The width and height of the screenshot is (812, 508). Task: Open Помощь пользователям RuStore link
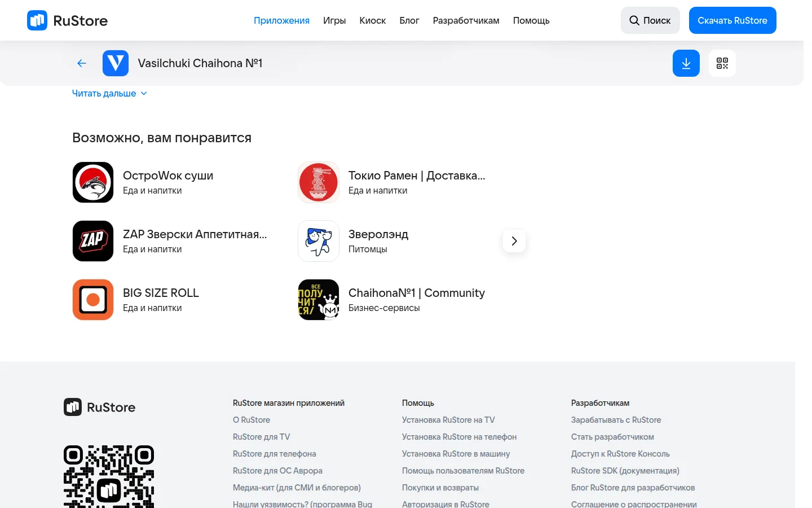tap(464, 471)
